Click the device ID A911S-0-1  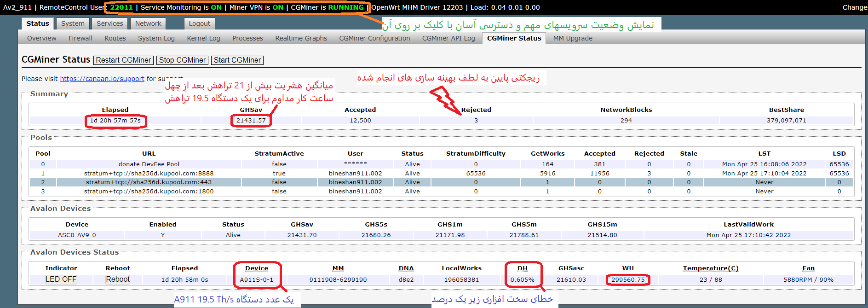257,280
